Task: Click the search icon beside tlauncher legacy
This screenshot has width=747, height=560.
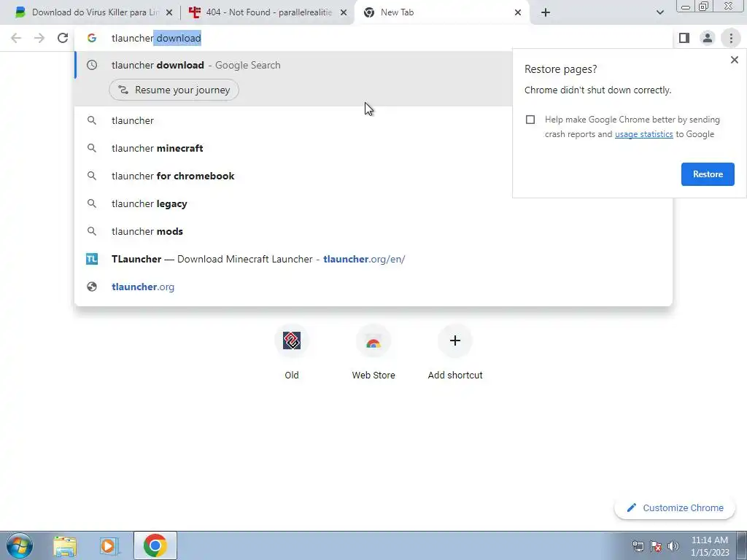Action: pos(92,203)
